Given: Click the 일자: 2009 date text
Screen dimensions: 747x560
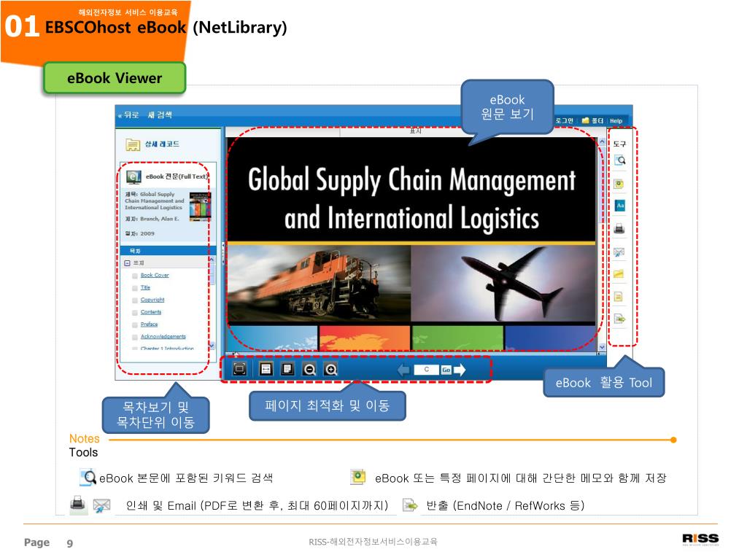Looking at the screenshot, I should tap(139, 233).
